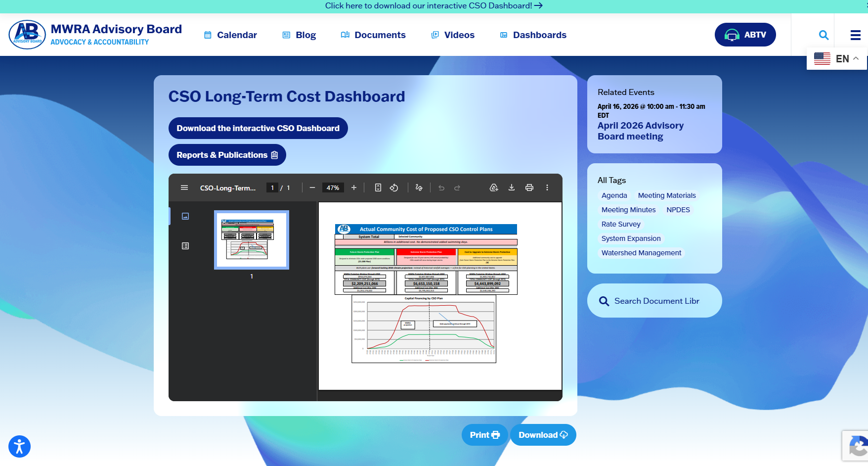Viewport: 868px width, 466px height.
Task: Open the accessibility options widget
Action: [19, 446]
